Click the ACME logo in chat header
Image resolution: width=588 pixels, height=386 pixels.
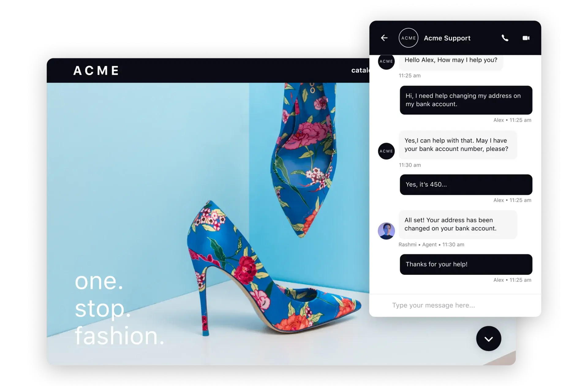(x=409, y=38)
